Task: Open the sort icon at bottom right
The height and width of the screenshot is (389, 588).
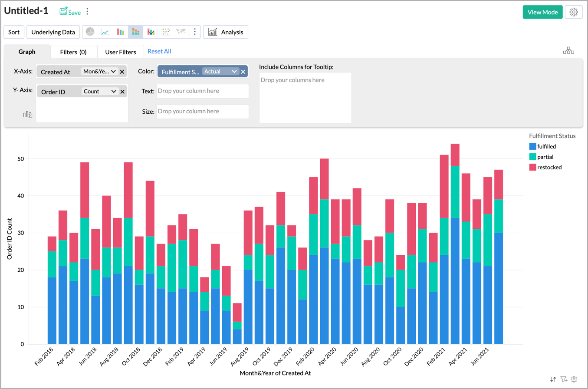Action: [552, 379]
